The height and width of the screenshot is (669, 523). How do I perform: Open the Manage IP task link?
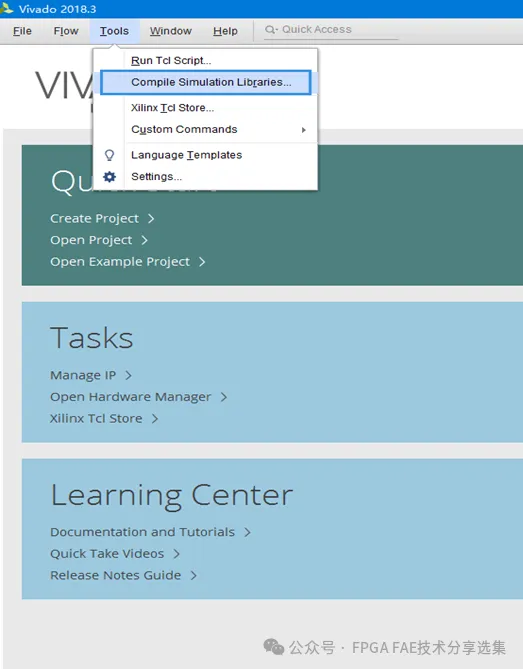83,375
